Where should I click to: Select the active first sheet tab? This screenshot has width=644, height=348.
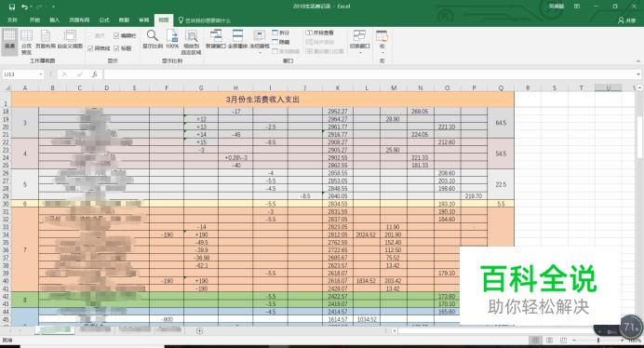click(x=55, y=330)
